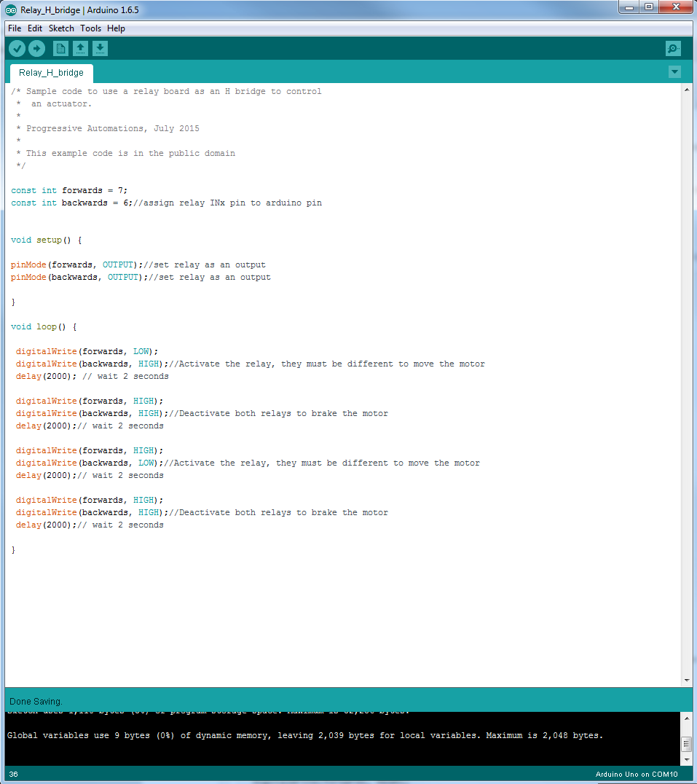The image size is (697, 784).
Task: Upload sketch with the arrow icon
Action: click(36, 49)
